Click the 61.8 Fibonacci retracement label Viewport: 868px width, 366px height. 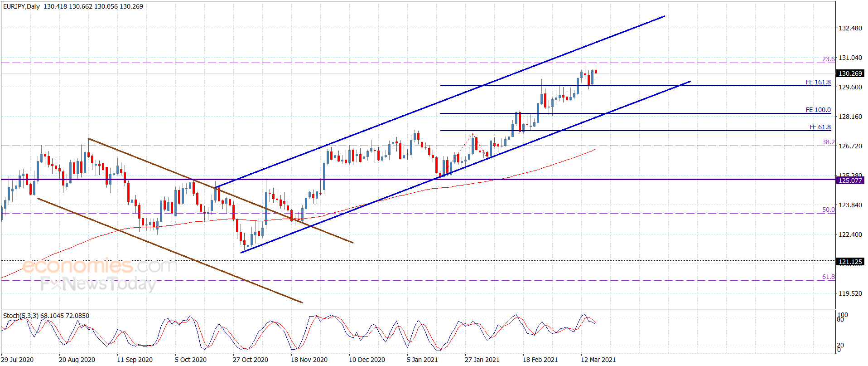829,277
